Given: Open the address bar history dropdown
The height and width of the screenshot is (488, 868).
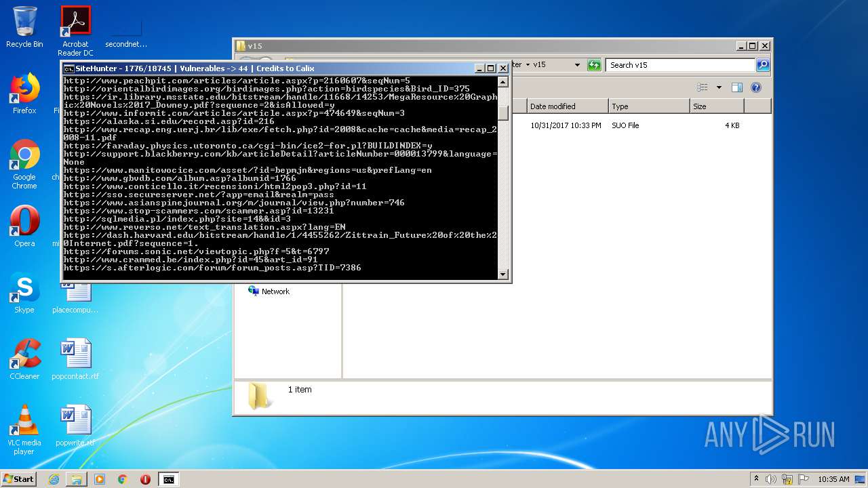Looking at the screenshot, I should (x=577, y=65).
